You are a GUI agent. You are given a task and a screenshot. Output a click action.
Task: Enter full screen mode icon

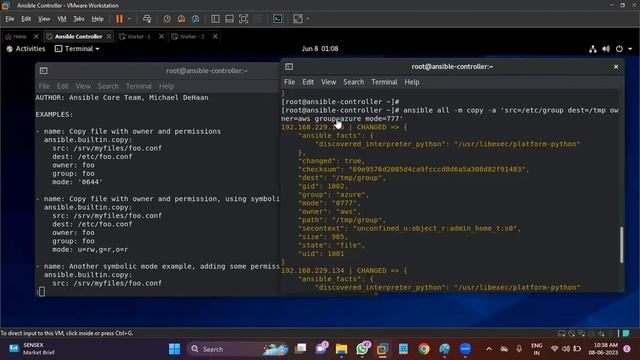coord(243,19)
